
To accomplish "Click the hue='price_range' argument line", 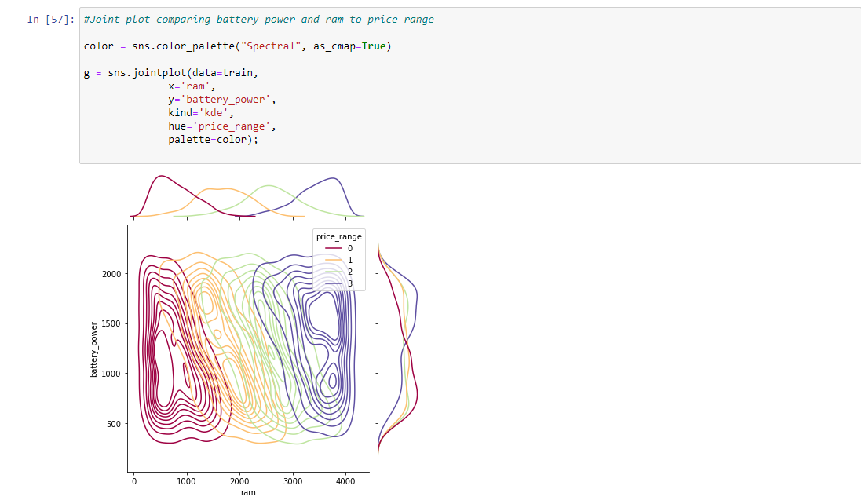I will [221, 126].
